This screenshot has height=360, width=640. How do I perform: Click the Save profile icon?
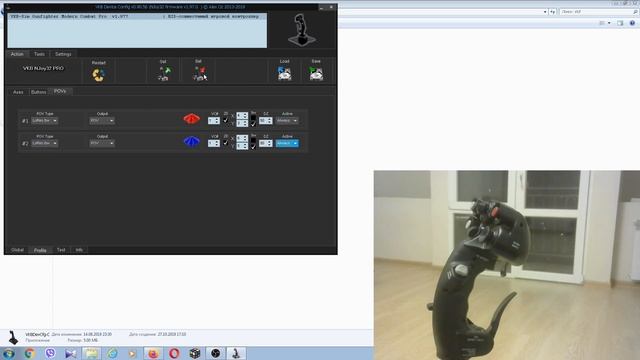click(x=316, y=73)
